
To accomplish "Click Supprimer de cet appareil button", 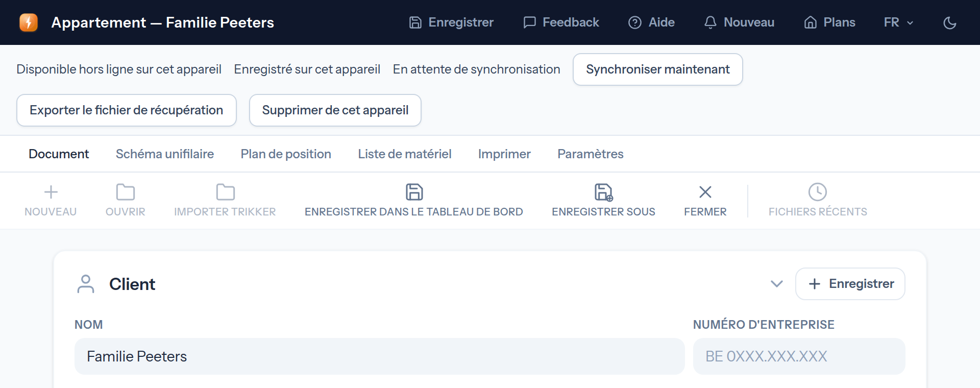I will (335, 110).
